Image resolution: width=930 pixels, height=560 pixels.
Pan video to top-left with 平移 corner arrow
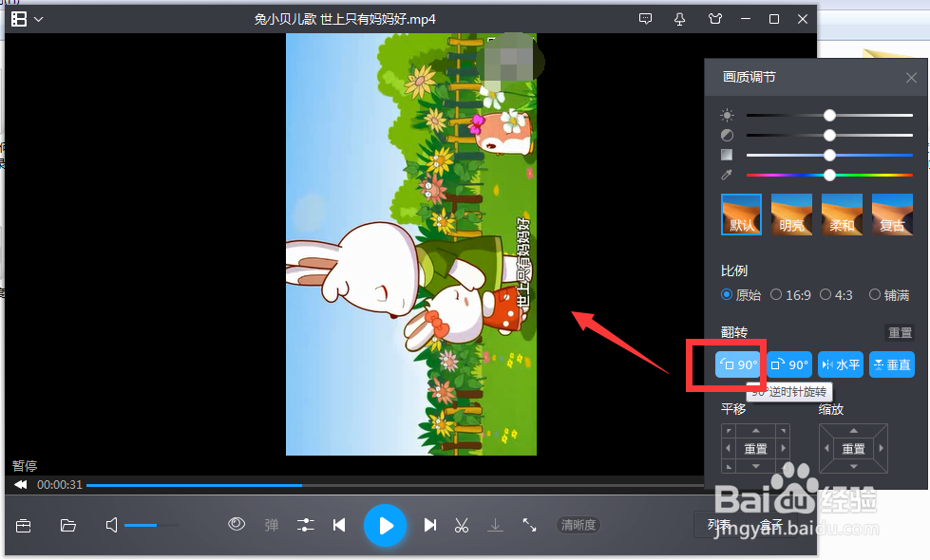point(729,430)
